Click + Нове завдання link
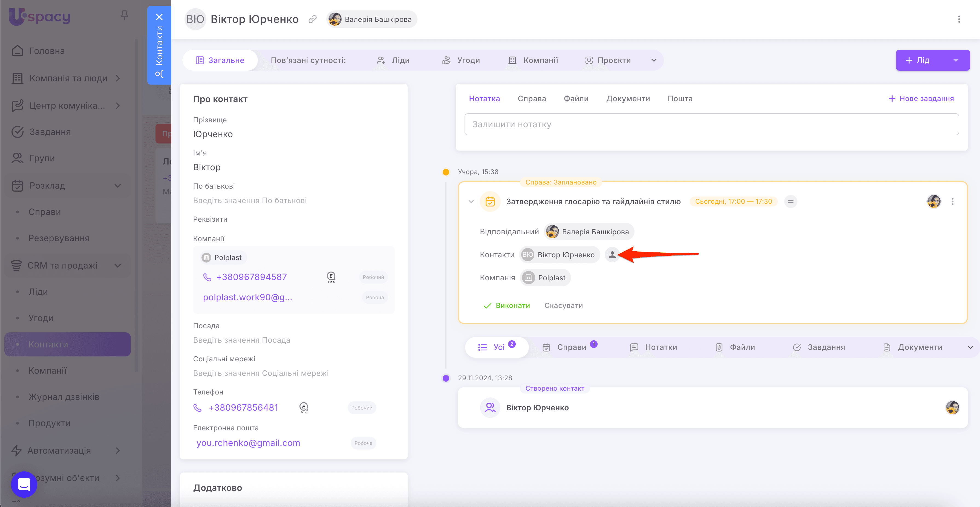The image size is (980, 507). 921,99
